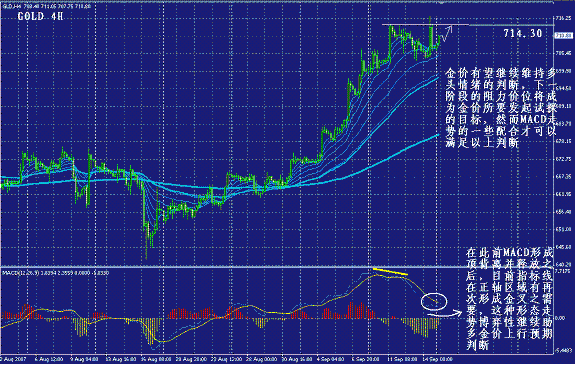Click the 4 Sep 04:00 time label
The image size is (576, 365).
[x=331, y=359]
